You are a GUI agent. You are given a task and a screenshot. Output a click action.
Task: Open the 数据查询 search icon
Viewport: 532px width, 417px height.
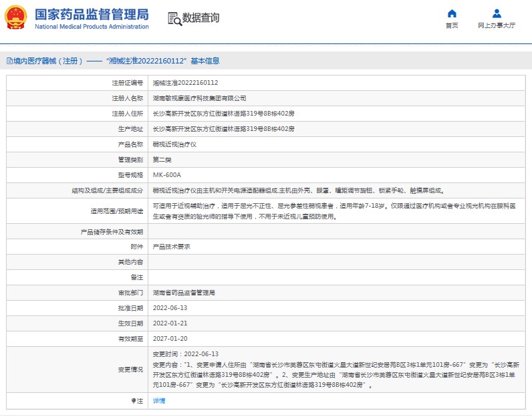click(x=174, y=19)
